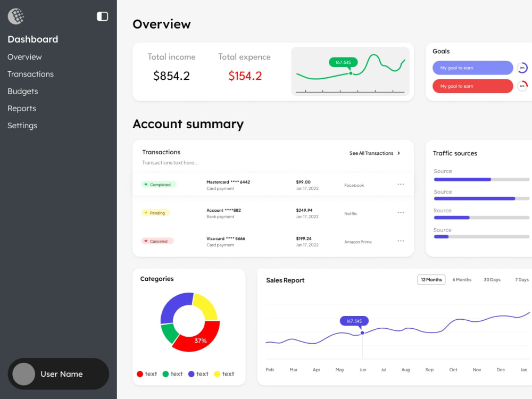The width and height of the screenshot is (532, 399).
Task: Click the yellow legend dot in Categories
Action: [x=217, y=374]
